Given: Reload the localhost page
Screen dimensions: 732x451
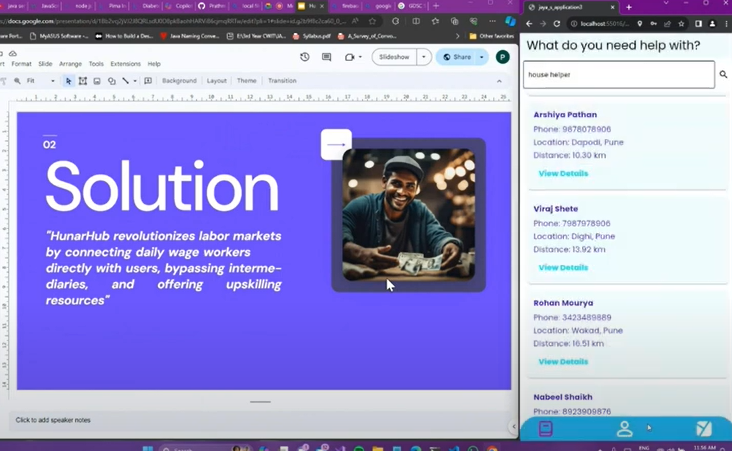Looking at the screenshot, I should click(x=557, y=23).
